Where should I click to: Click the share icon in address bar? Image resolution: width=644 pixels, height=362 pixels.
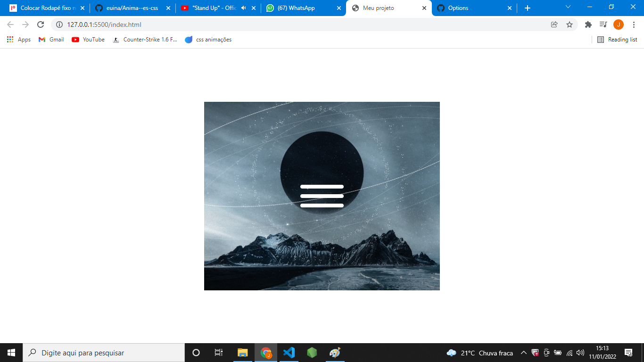click(554, 24)
